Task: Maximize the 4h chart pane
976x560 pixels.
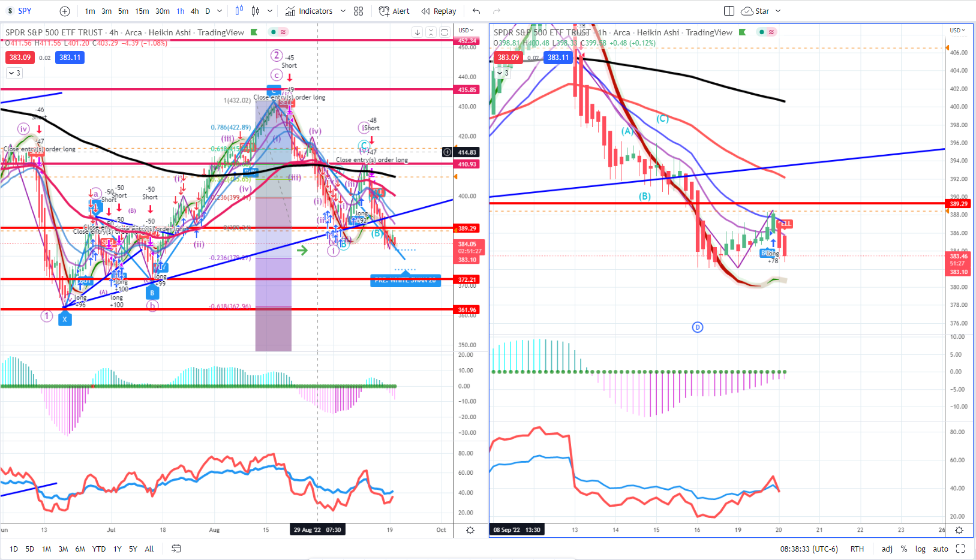Action: tap(445, 32)
